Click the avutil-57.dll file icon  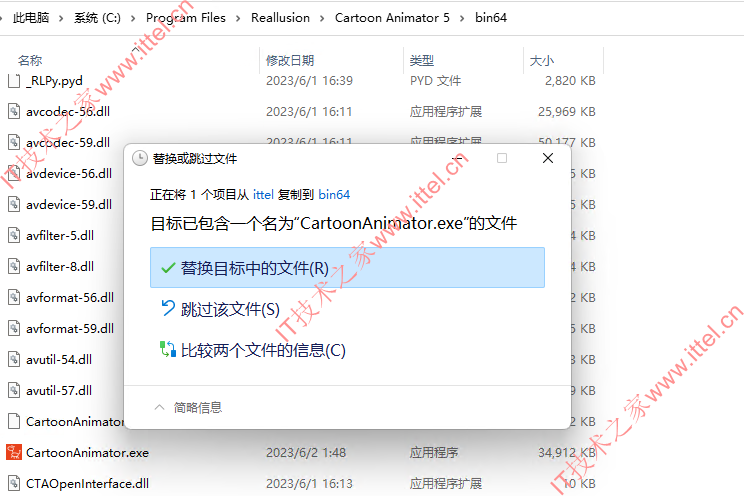(14, 390)
